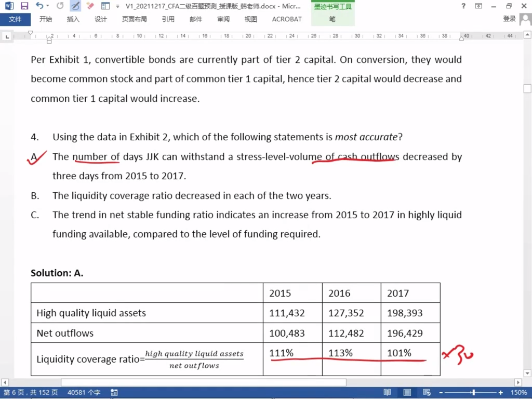Click the word count 40581 个字

tap(84, 393)
